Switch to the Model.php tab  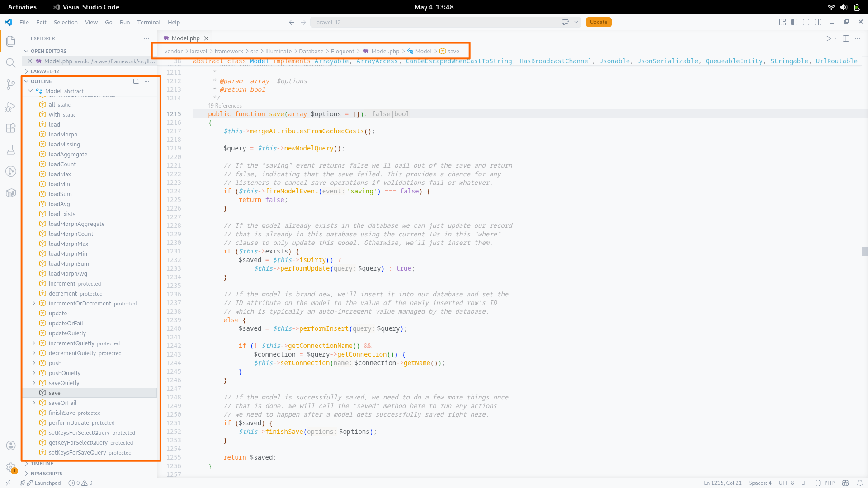[x=185, y=38]
